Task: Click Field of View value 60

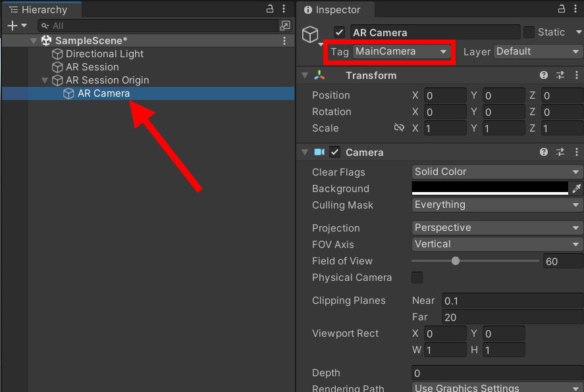Action: pos(563,262)
